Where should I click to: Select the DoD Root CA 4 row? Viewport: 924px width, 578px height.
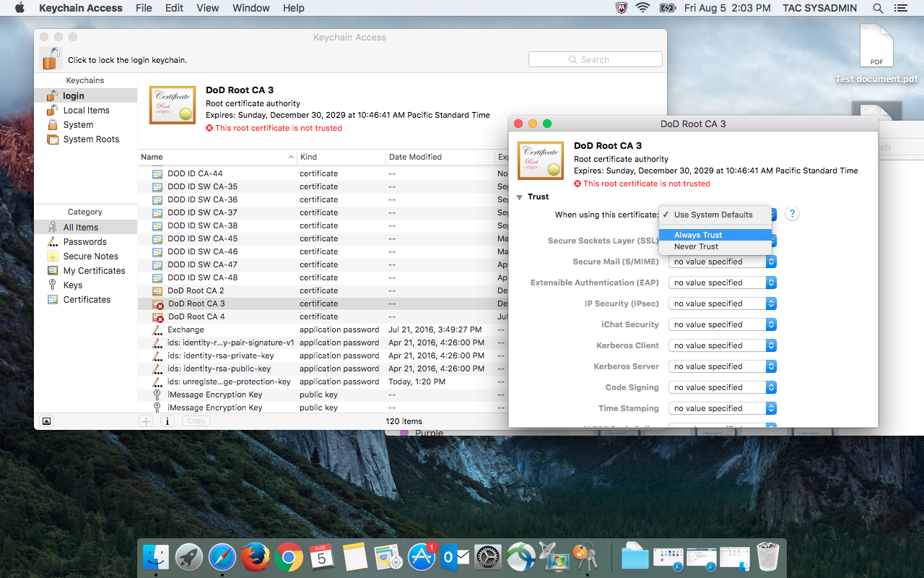[x=323, y=316]
